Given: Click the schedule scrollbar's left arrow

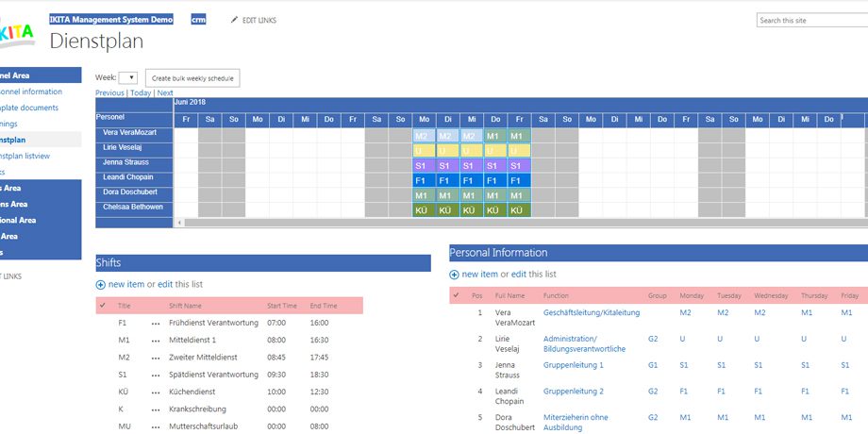Looking at the screenshot, I should tap(179, 223).
